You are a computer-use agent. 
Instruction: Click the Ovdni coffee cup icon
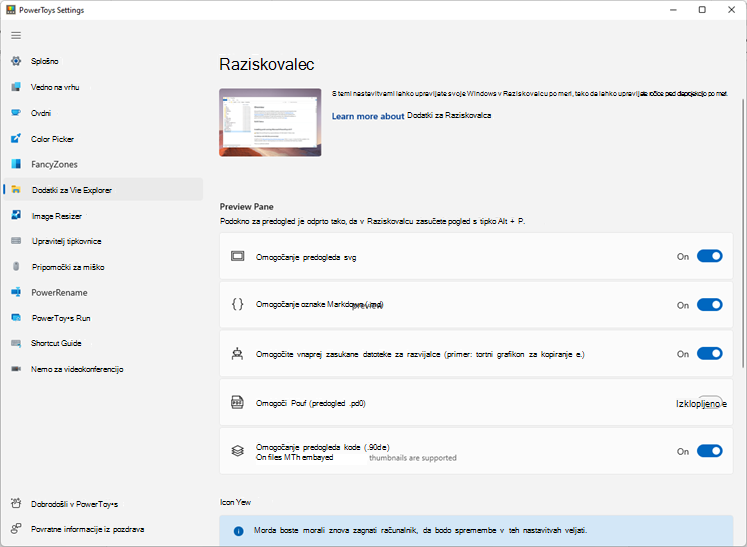(16, 113)
